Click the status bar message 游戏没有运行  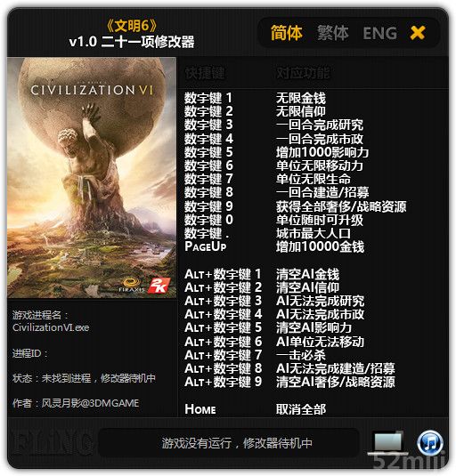tap(236, 443)
